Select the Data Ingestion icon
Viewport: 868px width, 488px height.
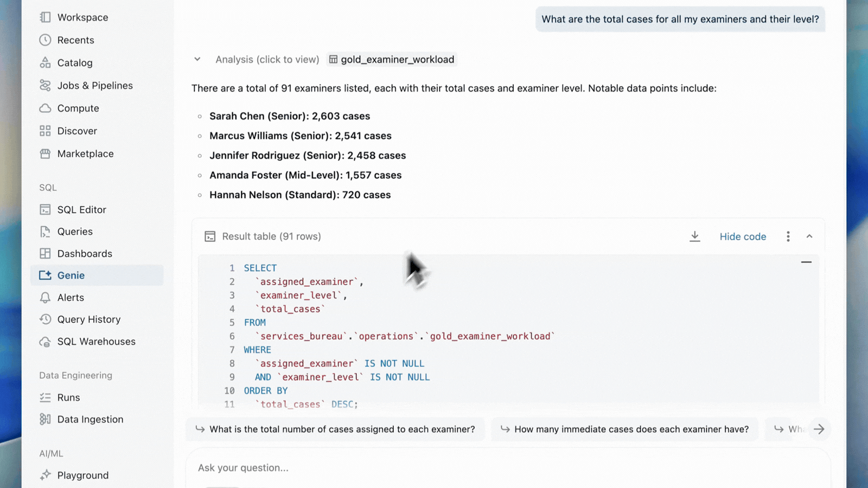click(46, 419)
